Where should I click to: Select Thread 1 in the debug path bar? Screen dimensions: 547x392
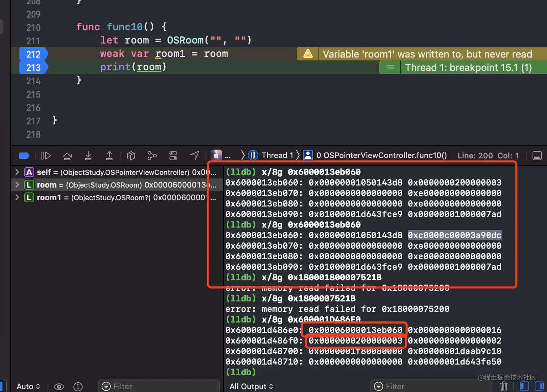[x=277, y=155]
